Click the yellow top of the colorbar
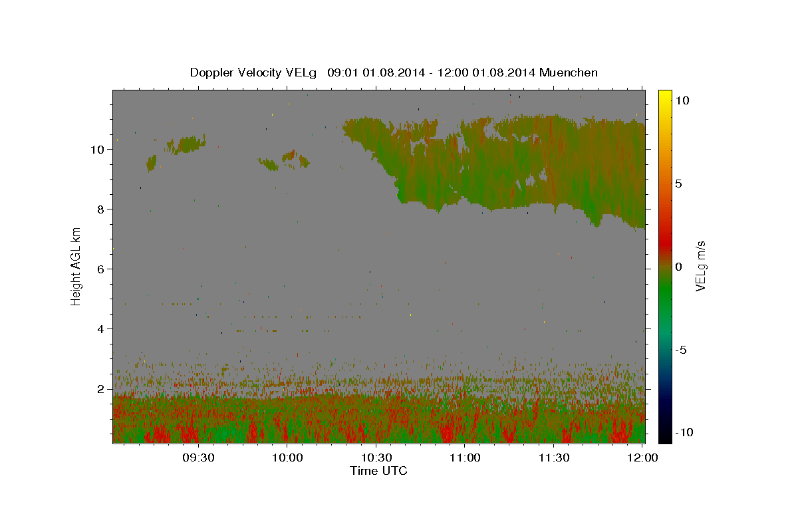 665,94
